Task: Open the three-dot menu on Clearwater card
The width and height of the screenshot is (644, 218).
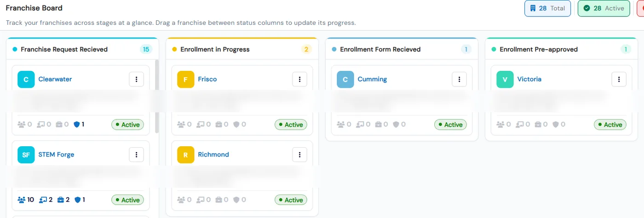Action: point(136,79)
